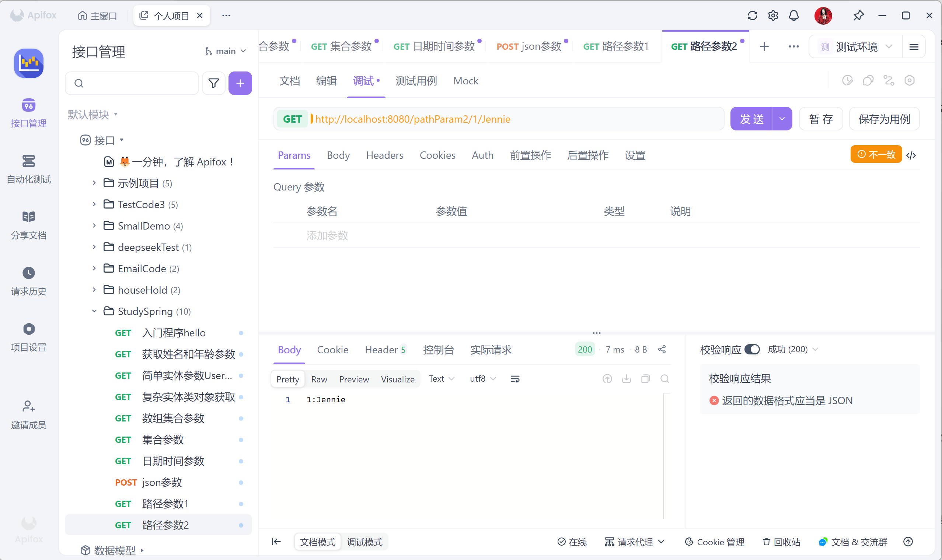Click the download response icon
The image size is (942, 560).
click(x=626, y=379)
